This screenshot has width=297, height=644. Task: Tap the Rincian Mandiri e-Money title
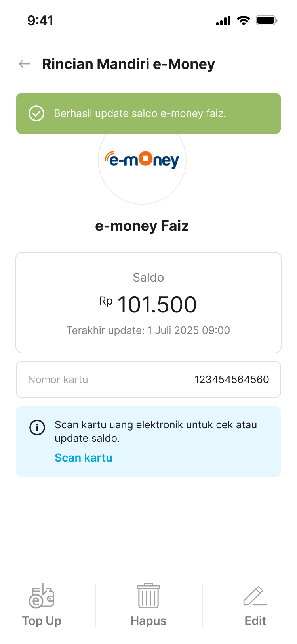click(x=128, y=64)
